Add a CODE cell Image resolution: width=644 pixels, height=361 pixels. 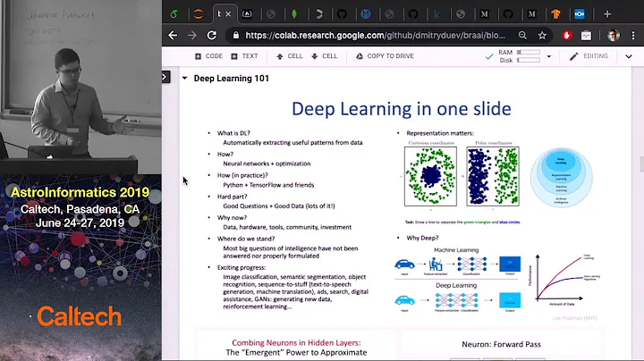(x=208, y=56)
